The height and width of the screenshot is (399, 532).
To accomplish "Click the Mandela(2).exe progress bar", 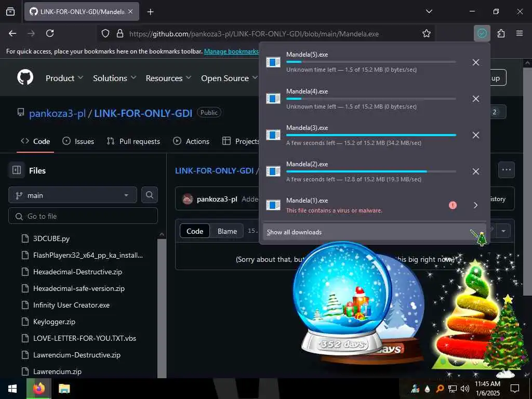I will click(x=371, y=171).
